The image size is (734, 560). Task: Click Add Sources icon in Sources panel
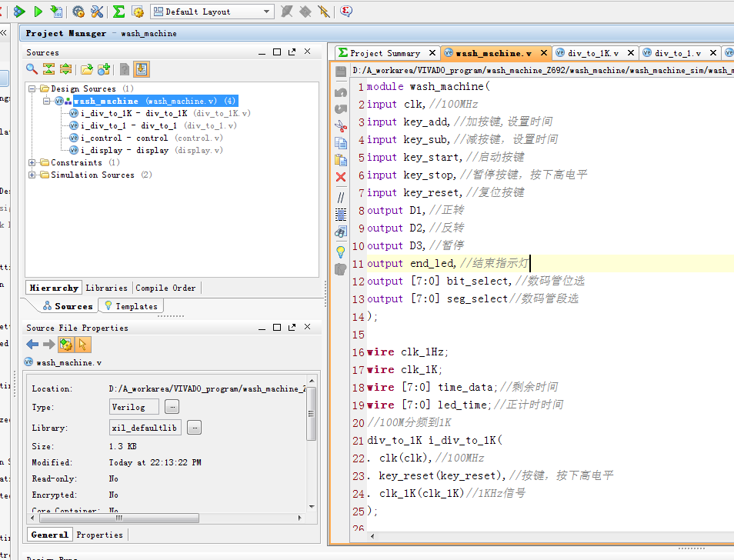point(104,69)
